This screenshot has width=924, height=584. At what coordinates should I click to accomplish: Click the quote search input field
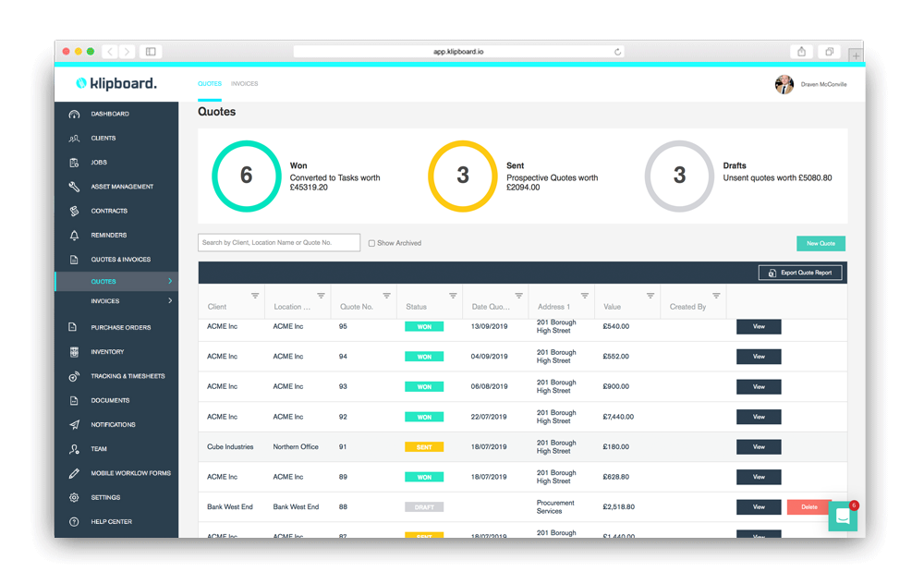[279, 243]
